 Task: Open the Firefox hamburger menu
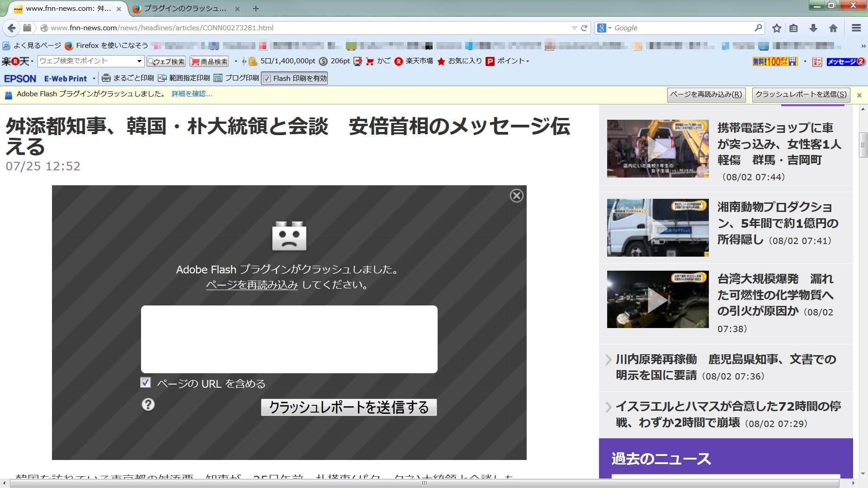856,28
